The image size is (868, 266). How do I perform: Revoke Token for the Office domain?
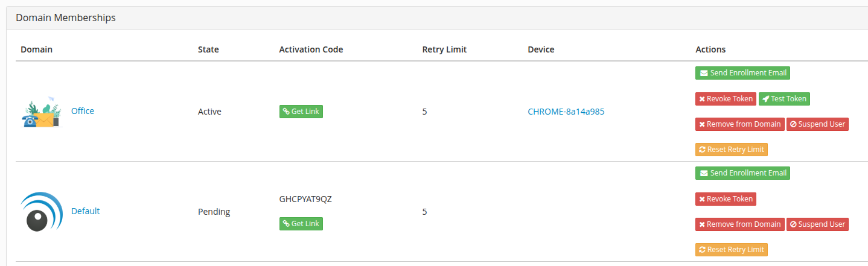726,99
